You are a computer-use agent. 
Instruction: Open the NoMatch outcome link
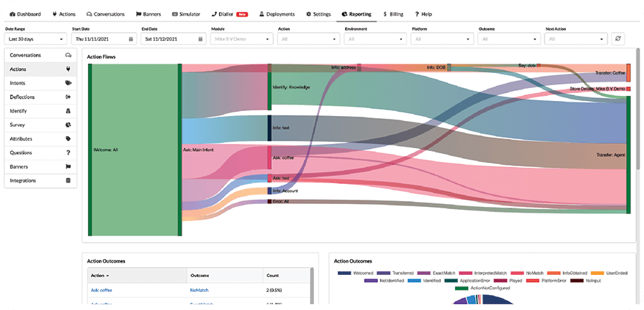(x=197, y=290)
